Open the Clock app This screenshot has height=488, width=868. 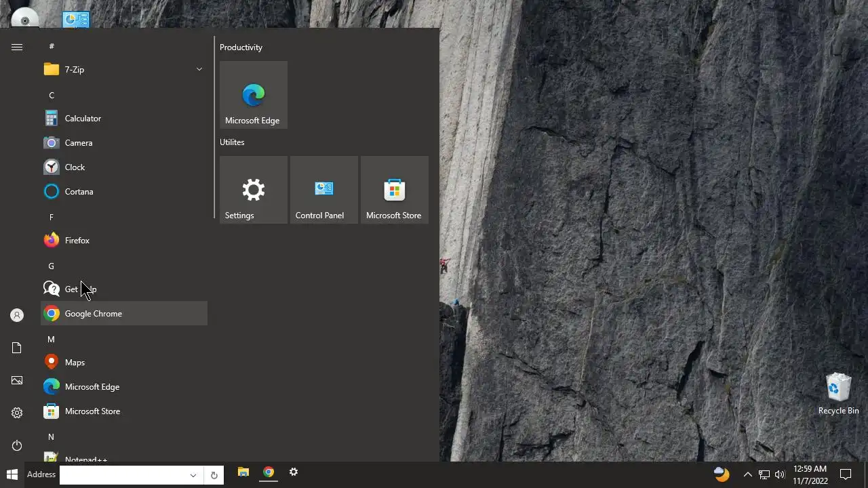click(124, 167)
